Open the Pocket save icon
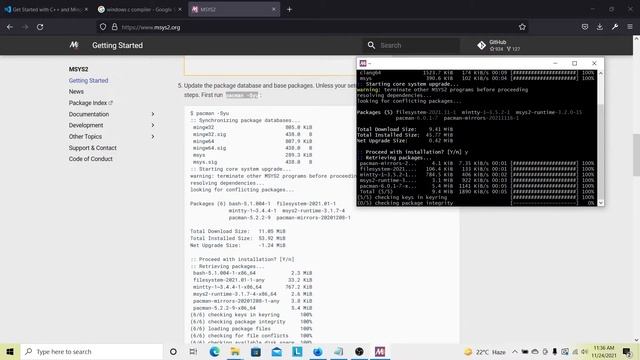The height and width of the screenshot is (360, 640). pos(585,27)
